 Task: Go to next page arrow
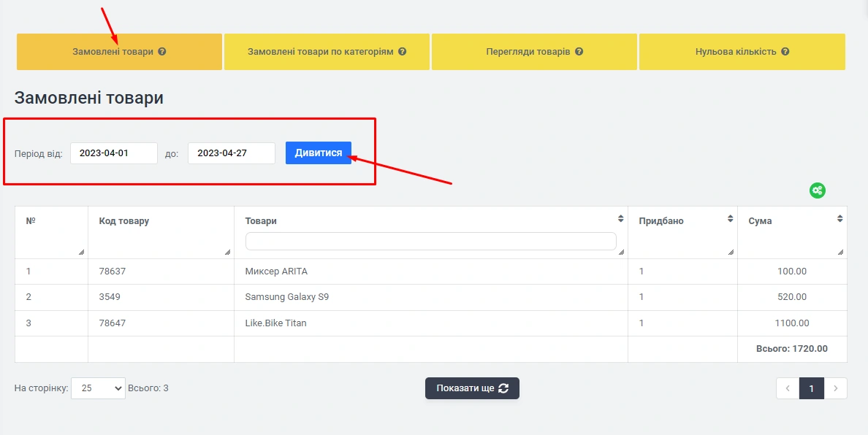click(836, 388)
